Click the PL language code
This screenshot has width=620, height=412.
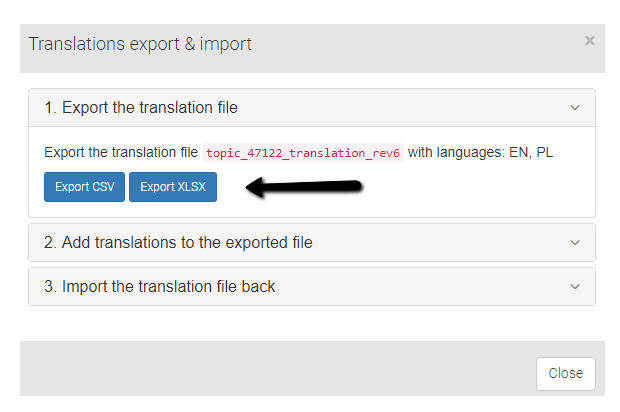544,152
